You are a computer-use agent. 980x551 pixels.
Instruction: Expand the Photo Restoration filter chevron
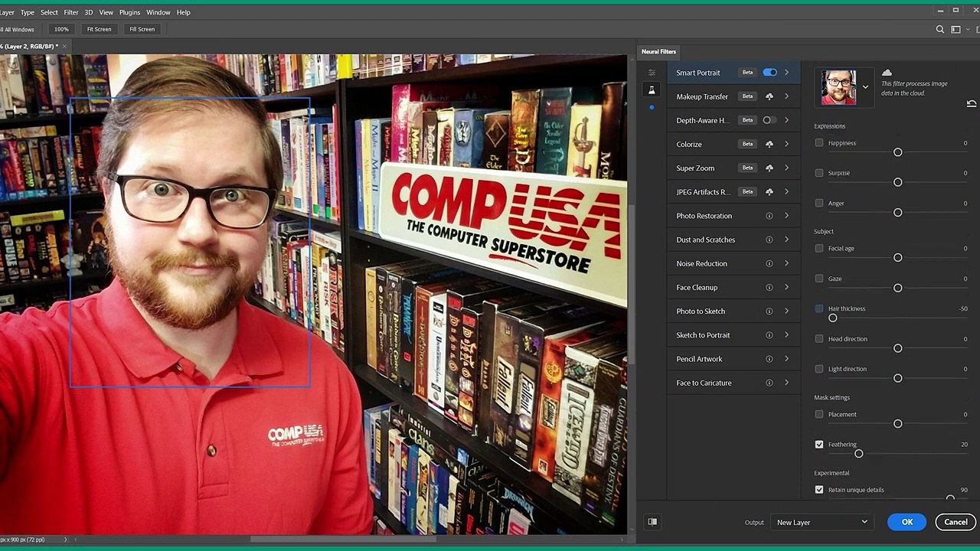pos(786,216)
